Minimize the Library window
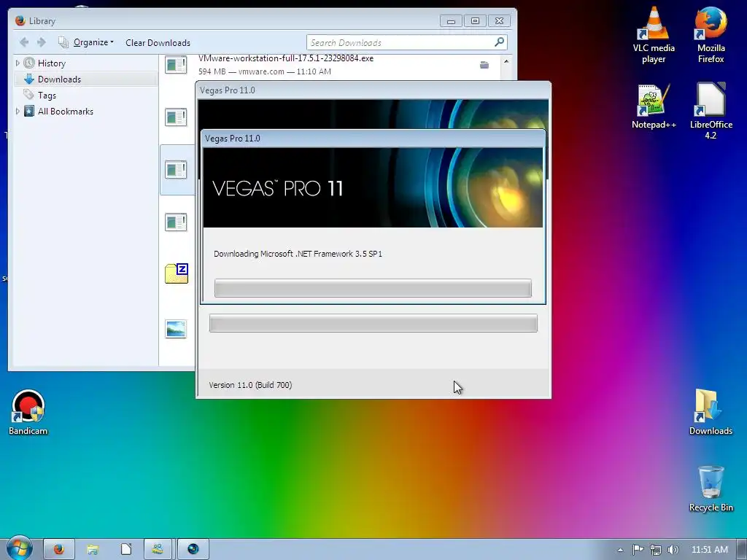This screenshot has width=747, height=560. pyautogui.click(x=451, y=21)
